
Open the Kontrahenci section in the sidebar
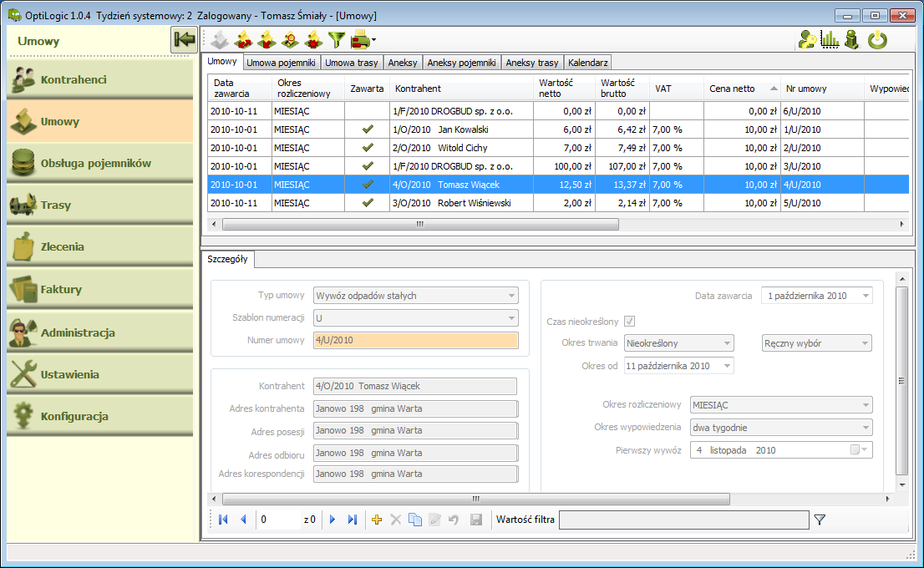(x=99, y=79)
